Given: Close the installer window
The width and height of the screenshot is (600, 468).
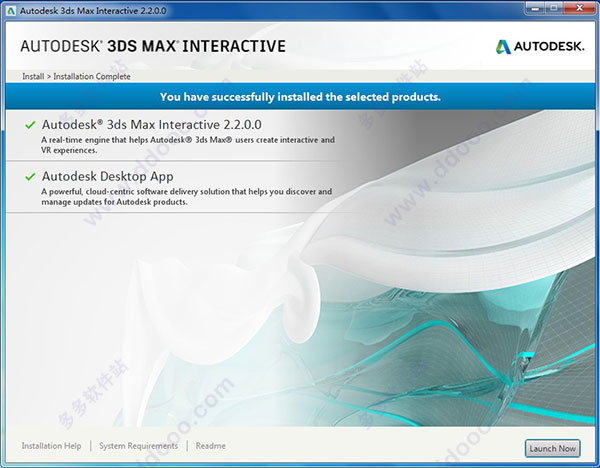Looking at the screenshot, I should tap(579, 8).
